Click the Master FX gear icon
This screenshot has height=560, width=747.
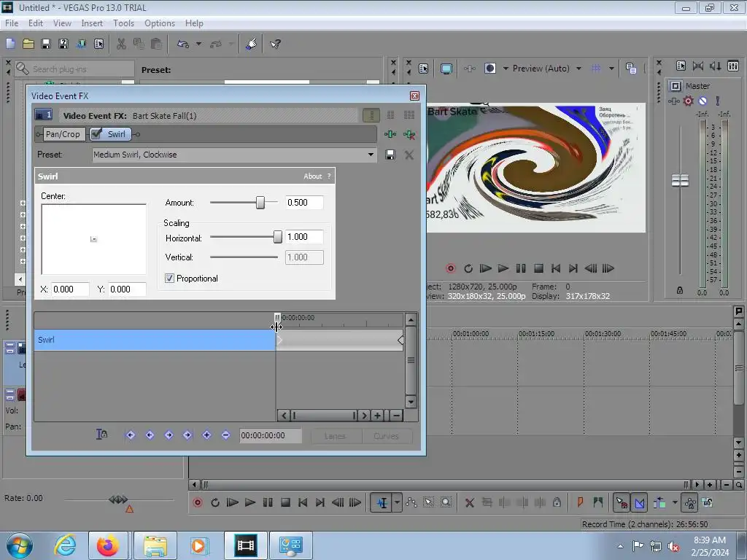click(x=688, y=101)
